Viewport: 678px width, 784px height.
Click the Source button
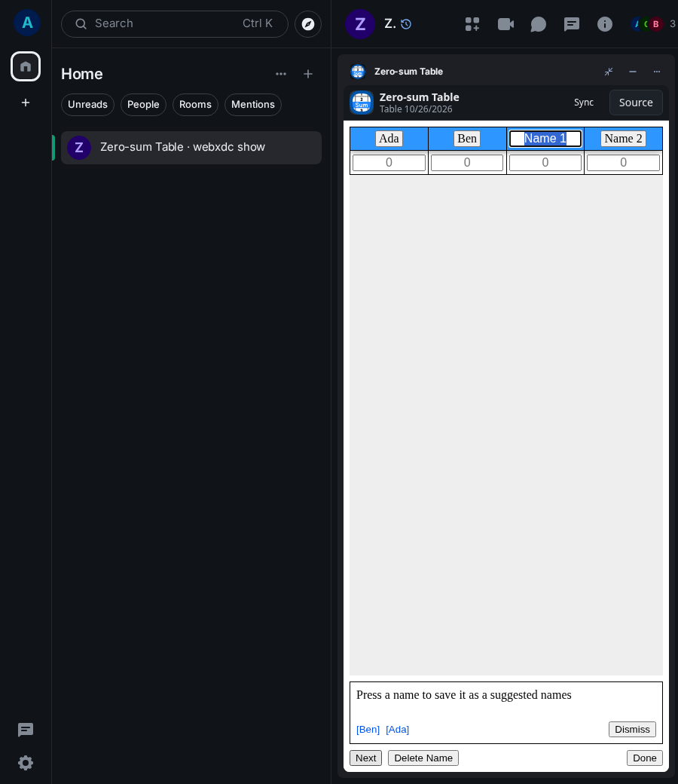tap(636, 103)
